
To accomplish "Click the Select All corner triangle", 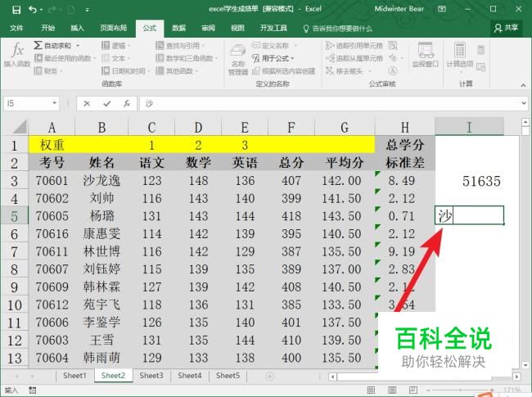I will coord(20,127).
